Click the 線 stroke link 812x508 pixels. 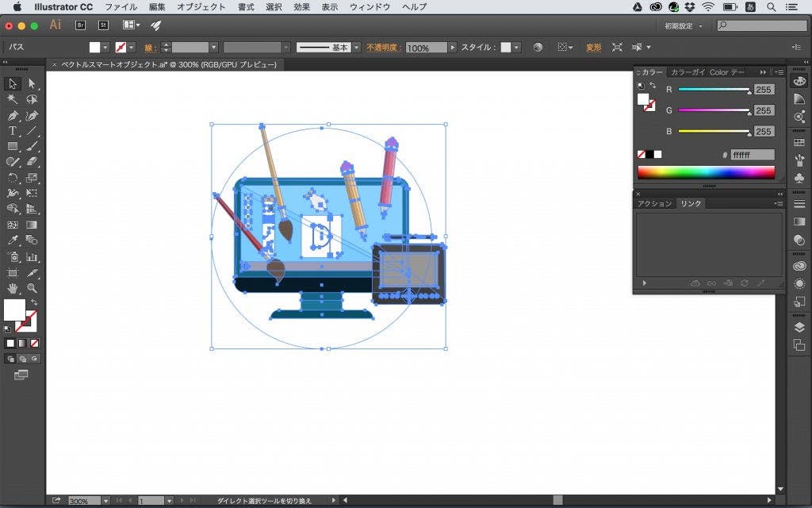(x=150, y=48)
